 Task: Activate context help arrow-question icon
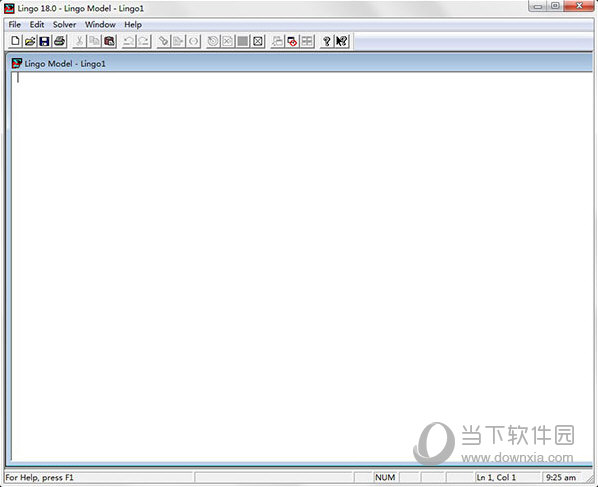[342, 41]
